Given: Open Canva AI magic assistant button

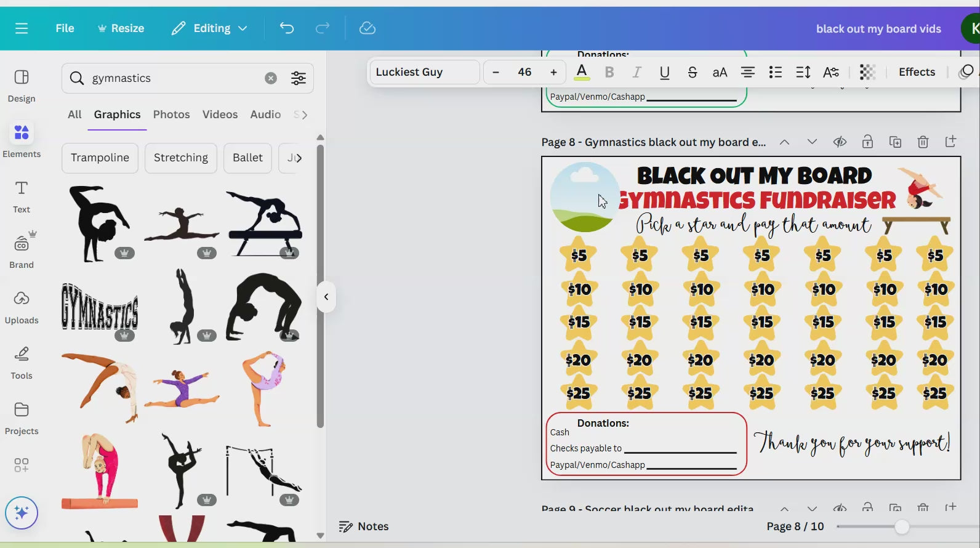Looking at the screenshot, I should pos(22,513).
